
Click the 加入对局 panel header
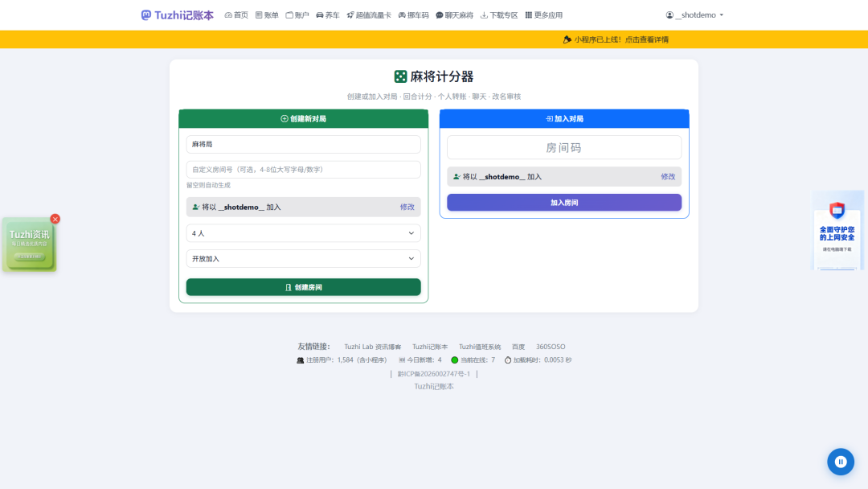click(x=564, y=118)
